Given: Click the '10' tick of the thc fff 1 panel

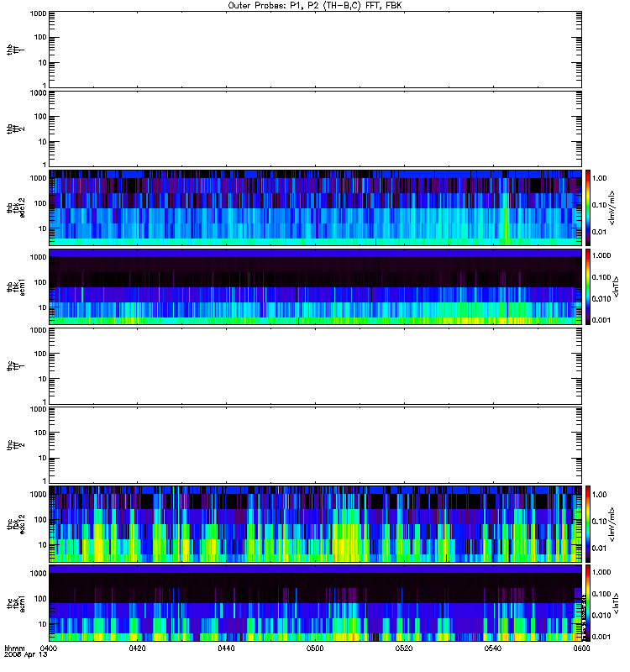Looking at the screenshot, I should pos(43,380).
